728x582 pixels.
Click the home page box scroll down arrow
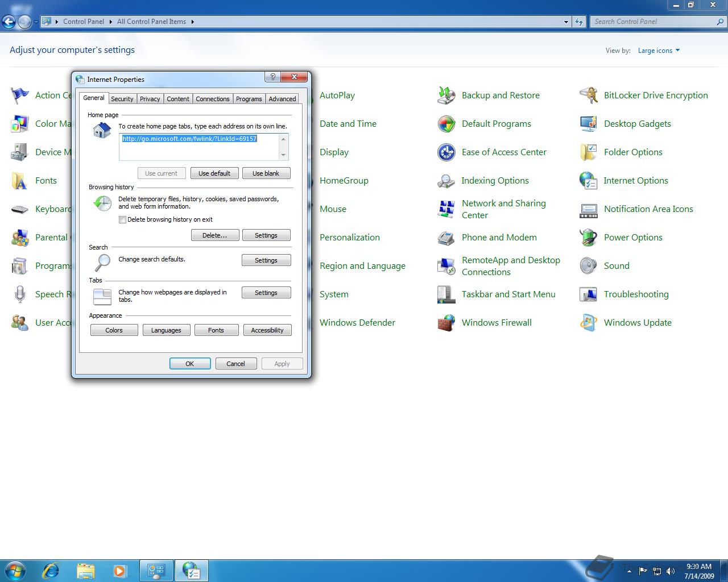pos(283,155)
